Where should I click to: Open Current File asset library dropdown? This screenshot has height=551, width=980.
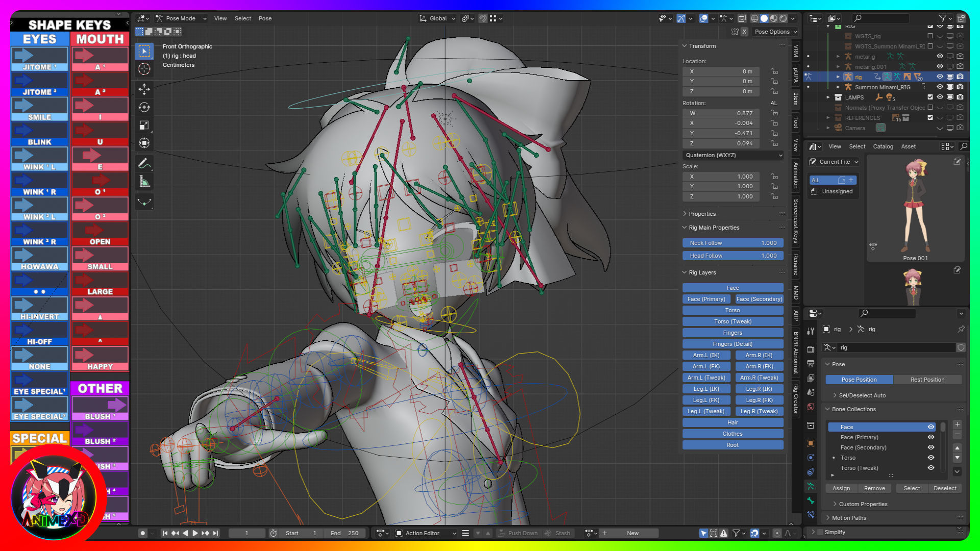[x=834, y=162]
